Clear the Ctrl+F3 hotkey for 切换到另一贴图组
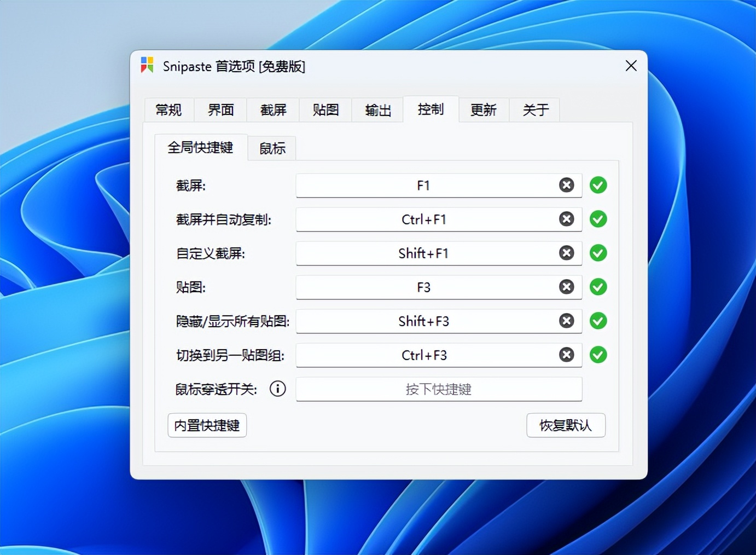This screenshot has height=555, width=756. point(566,355)
